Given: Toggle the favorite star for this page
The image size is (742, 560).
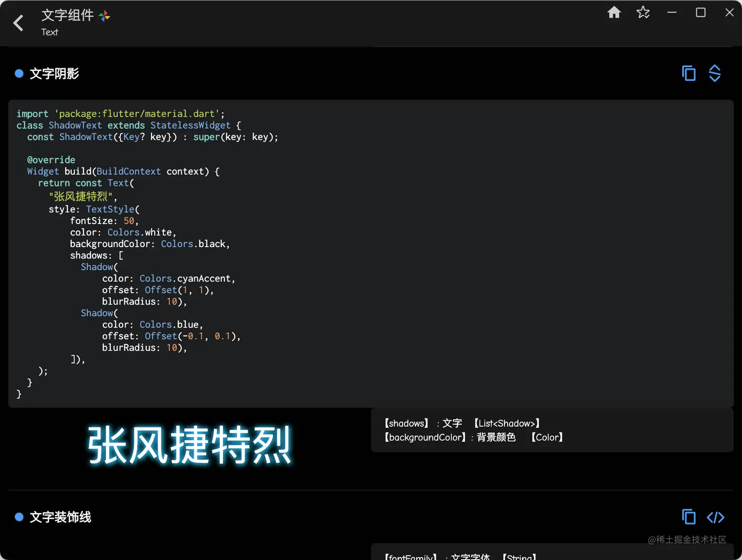Looking at the screenshot, I should tap(643, 13).
